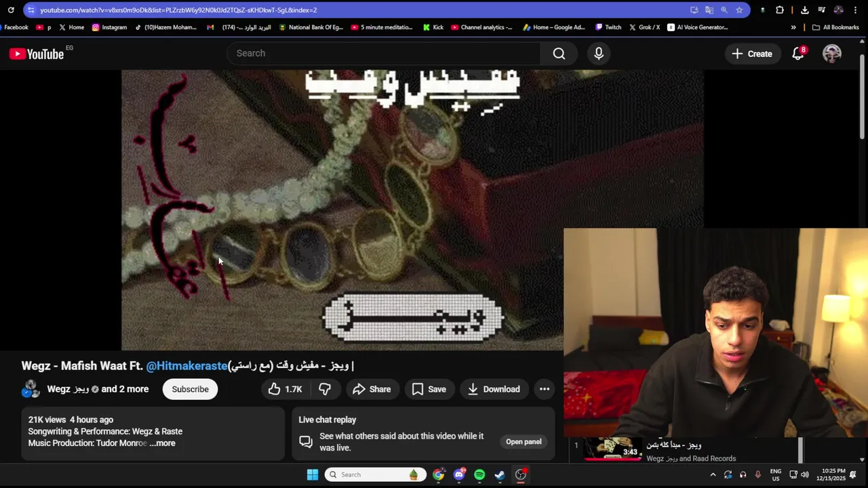Open the translate page icon in address bar
This screenshot has width=868, height=488.
tap(709, 10)
